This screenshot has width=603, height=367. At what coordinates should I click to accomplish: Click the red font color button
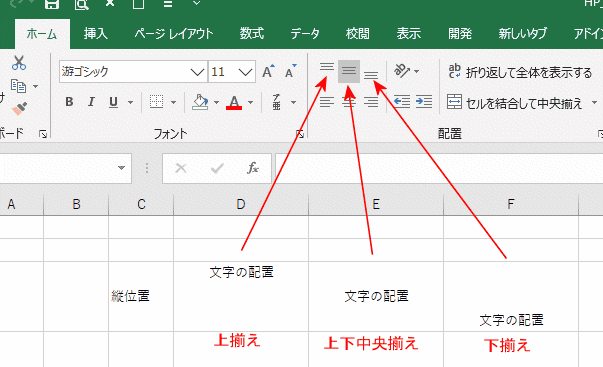click(x=234, y=103)
